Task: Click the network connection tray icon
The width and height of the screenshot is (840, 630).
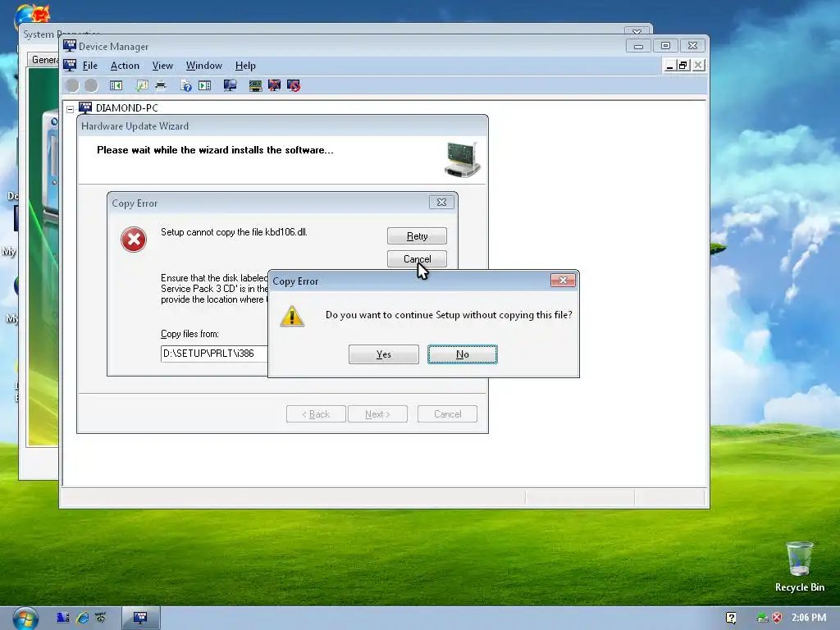Action: [x=762, y=618]
